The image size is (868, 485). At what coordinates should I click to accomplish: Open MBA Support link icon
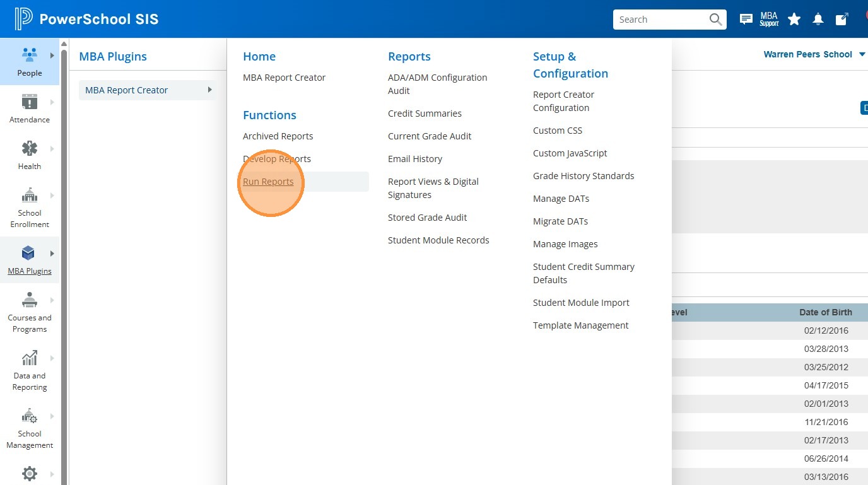coord(769,20)
